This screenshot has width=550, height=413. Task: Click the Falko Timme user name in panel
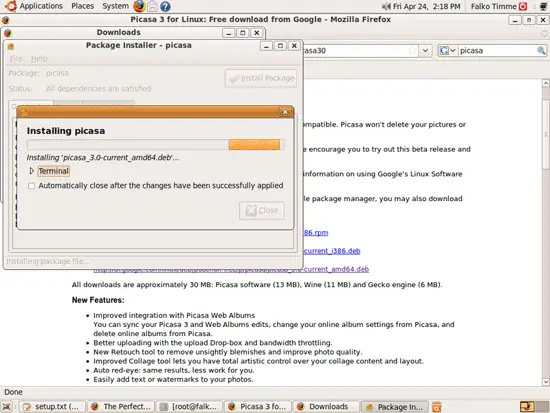(x=494, y=6)
